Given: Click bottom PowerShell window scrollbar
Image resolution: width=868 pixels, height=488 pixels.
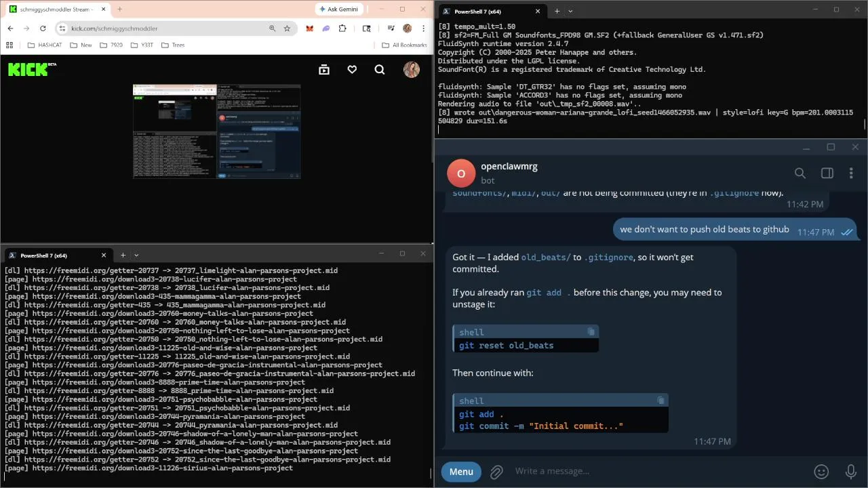Looking at the screenshot, I should [x=431, y=474].
